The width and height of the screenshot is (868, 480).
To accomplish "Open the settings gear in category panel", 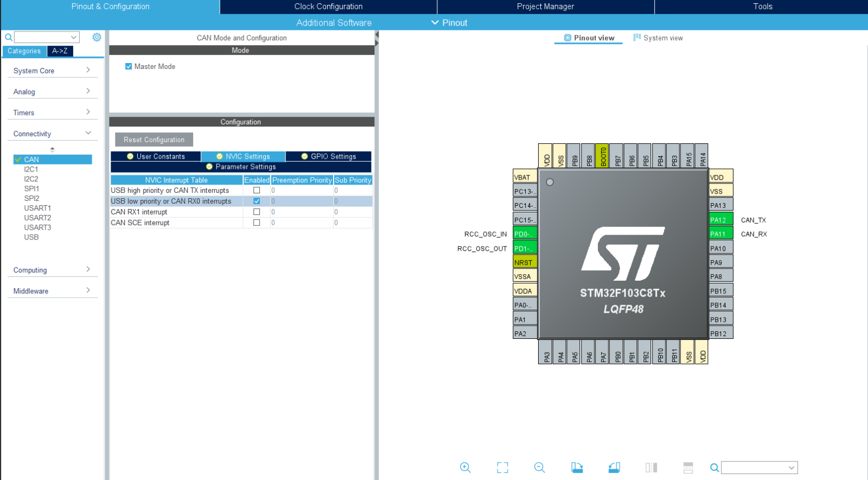I will 97,37.
